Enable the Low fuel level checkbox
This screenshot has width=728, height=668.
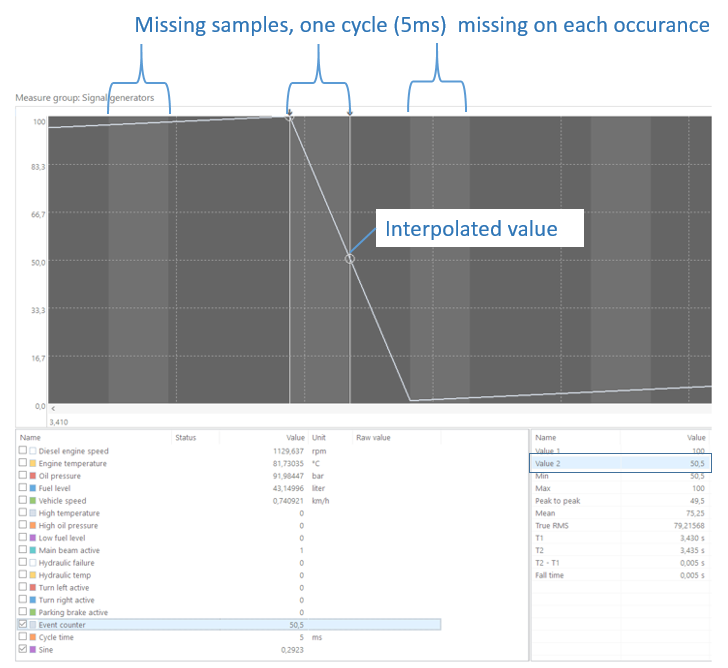[x=23, y=537]
